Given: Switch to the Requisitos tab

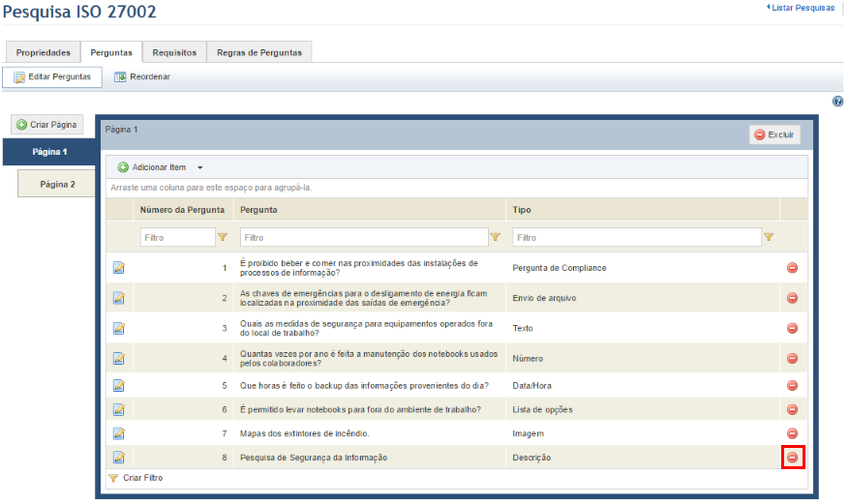Looking at the screenshot, I should (174, 52).
